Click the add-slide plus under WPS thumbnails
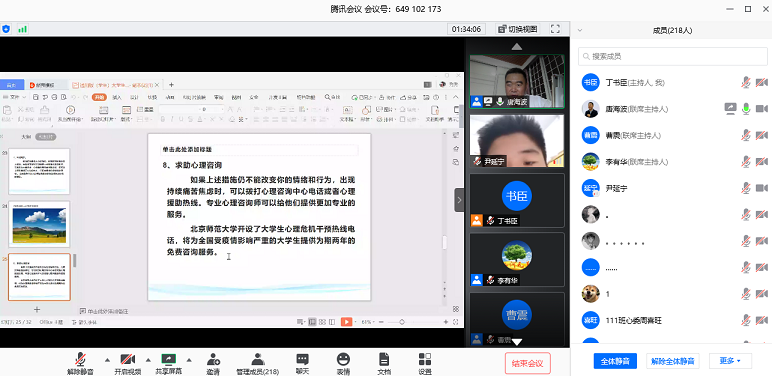The width and height of the screenshot is (772, 376). [x=36, y=310]
